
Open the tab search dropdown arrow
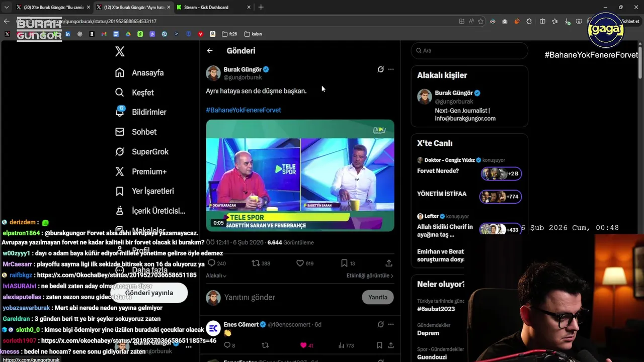pos(6,7)
